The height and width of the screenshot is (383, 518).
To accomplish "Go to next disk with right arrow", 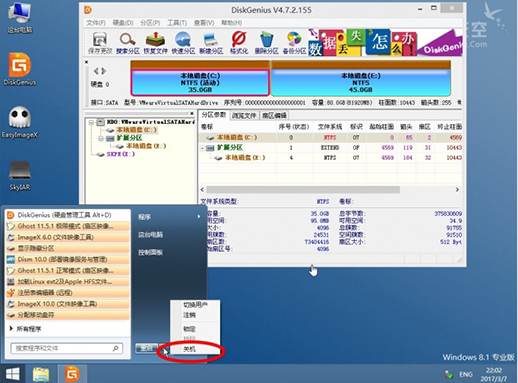I will [x=104, y=71].
